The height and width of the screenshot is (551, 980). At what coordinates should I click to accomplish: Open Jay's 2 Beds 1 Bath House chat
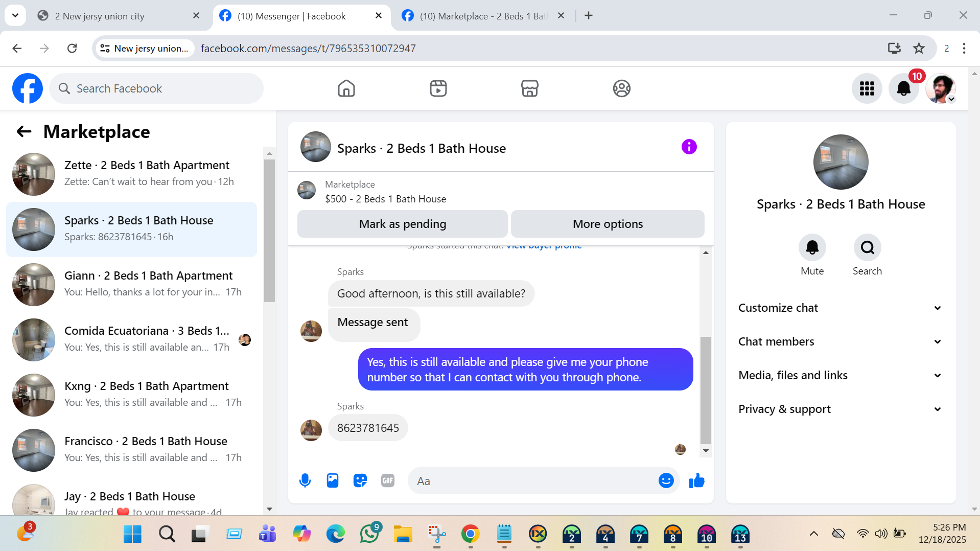pyautogui.click(x=131, y=498)
